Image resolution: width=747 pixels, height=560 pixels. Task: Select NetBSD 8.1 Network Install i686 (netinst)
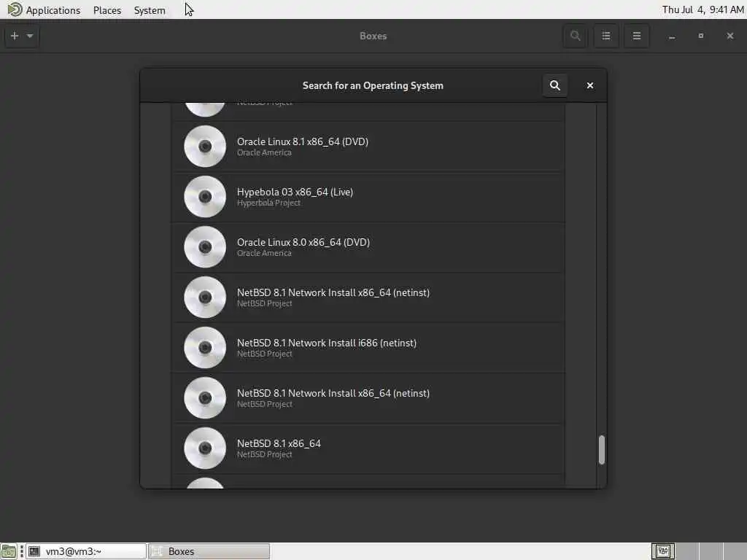coord(368,348)
